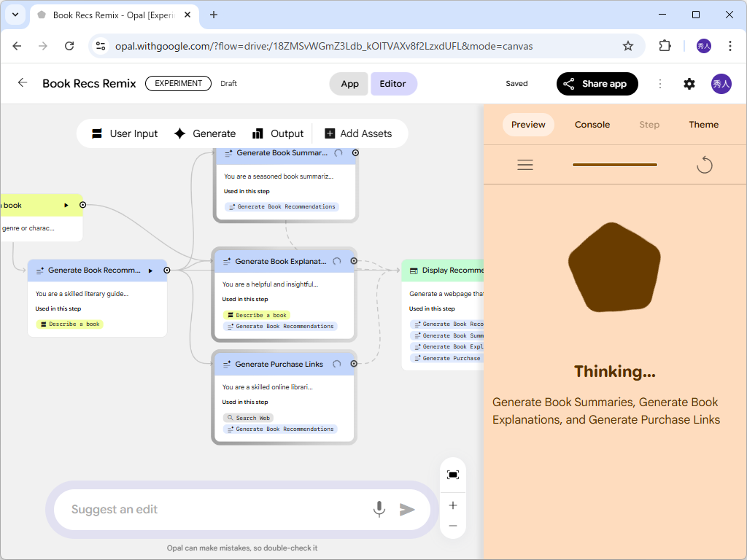The image size is (747, 560).
Task: Reload the page
Action: [x=69, y=46]
